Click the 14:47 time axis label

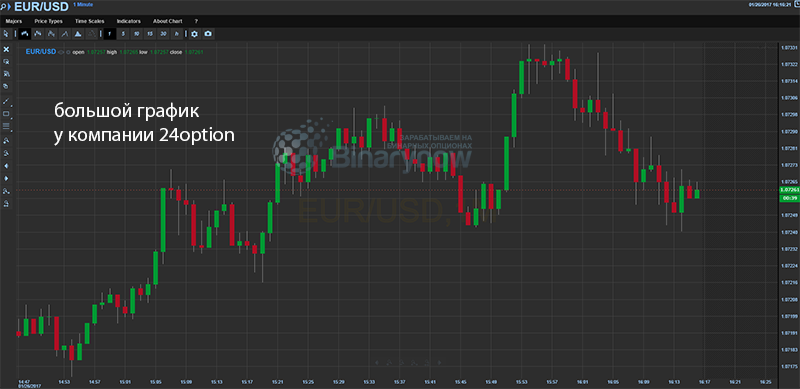(x=24, y=382)
